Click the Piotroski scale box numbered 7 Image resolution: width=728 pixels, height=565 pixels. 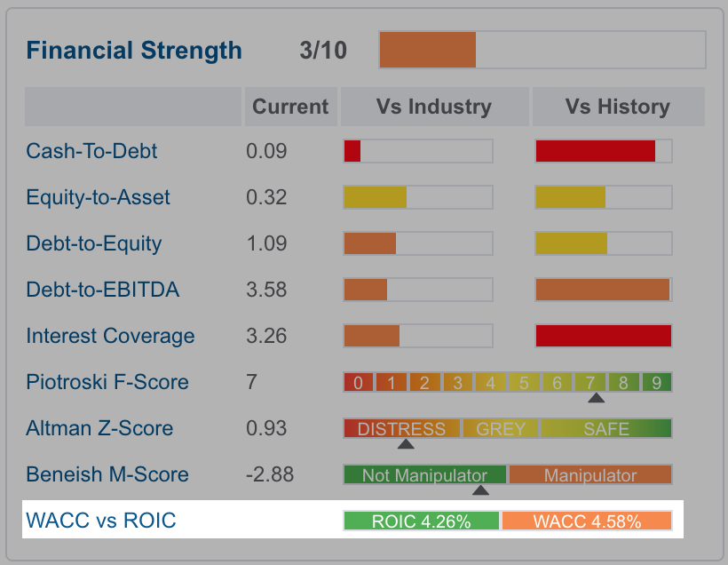coord(590,382)
